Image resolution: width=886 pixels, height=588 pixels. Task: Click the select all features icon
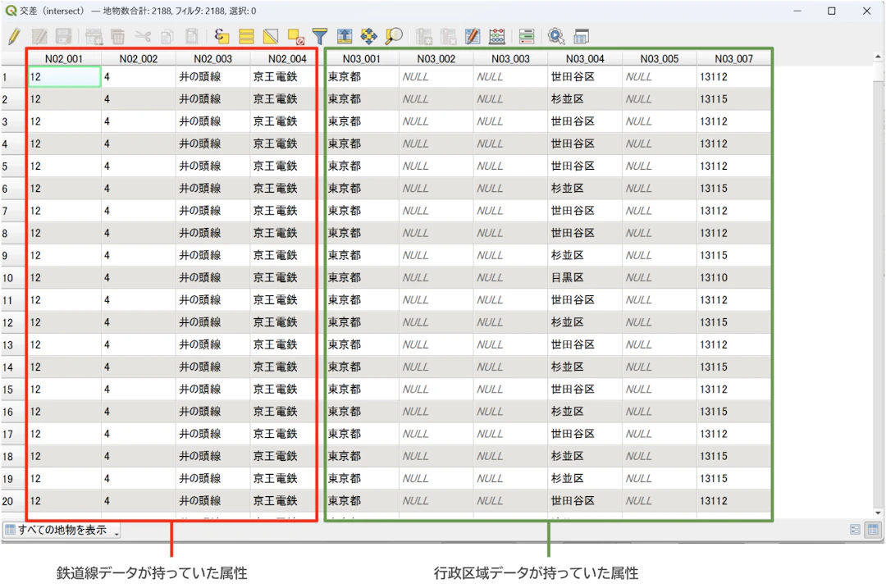pos(246,36)
